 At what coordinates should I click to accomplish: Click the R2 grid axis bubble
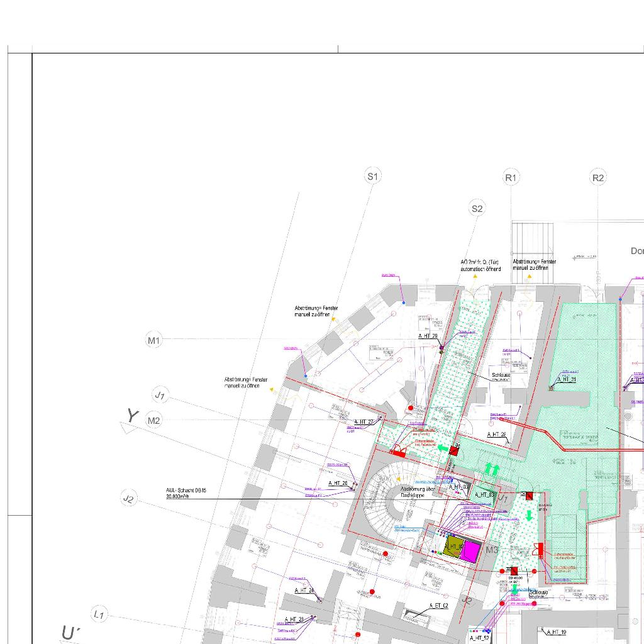point(598,178)
